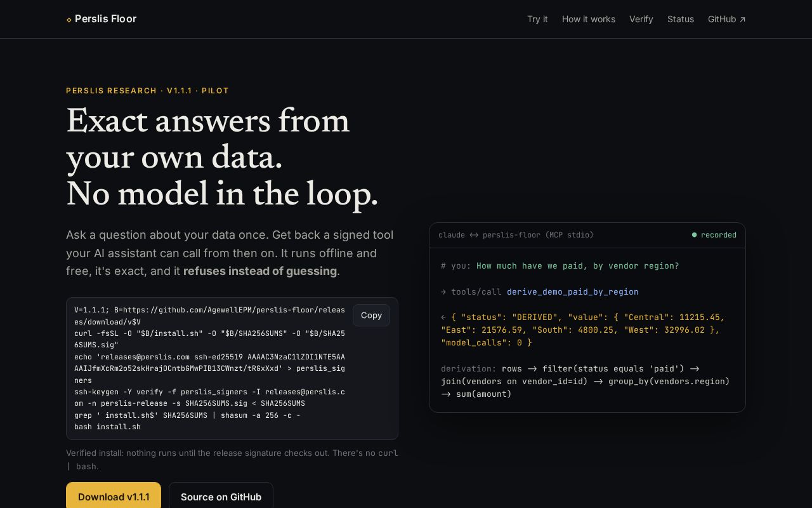Click the question 'How much have we paid, by vendor region?'
This screenshot has width=812, height=508.
(x=578, y=266)
